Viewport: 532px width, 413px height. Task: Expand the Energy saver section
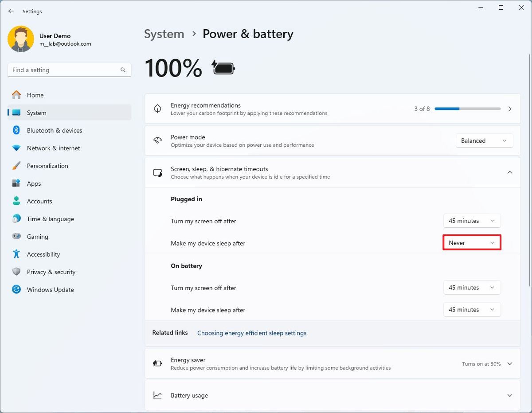[x=510, y=364]
